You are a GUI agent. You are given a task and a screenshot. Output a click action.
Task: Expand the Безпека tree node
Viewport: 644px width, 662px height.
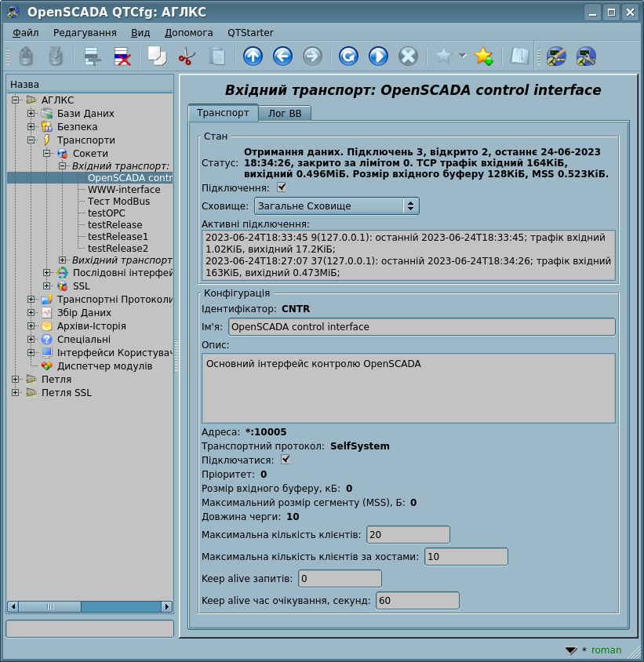click(x=31, y=126)
